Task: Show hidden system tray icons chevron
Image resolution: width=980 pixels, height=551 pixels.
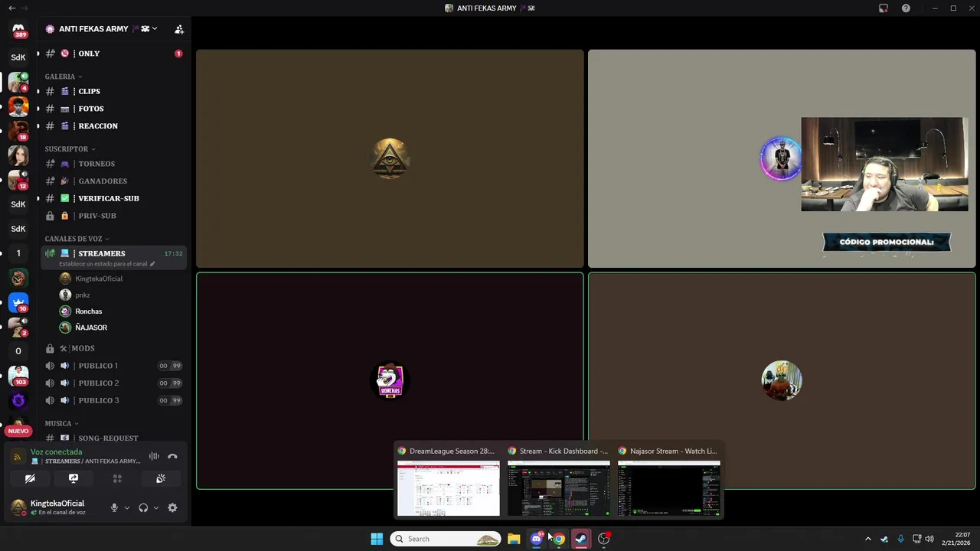Action: click(867, 539)
